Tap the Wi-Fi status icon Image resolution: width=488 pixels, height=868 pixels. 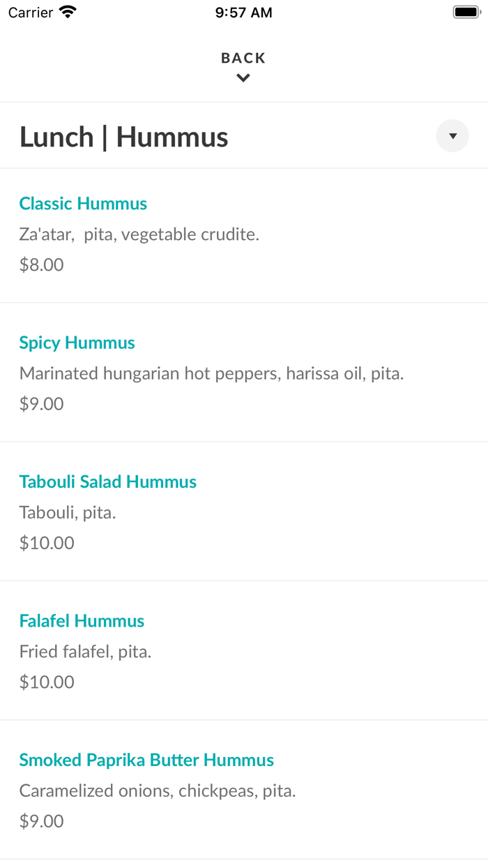(68, 12)
